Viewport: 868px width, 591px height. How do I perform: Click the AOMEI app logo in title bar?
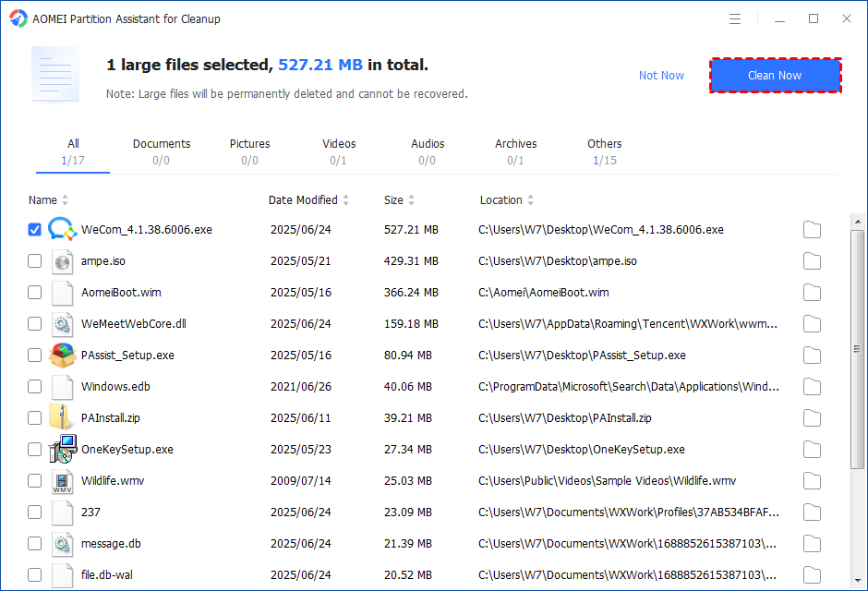pyautogui.click(x=18, y=18)
